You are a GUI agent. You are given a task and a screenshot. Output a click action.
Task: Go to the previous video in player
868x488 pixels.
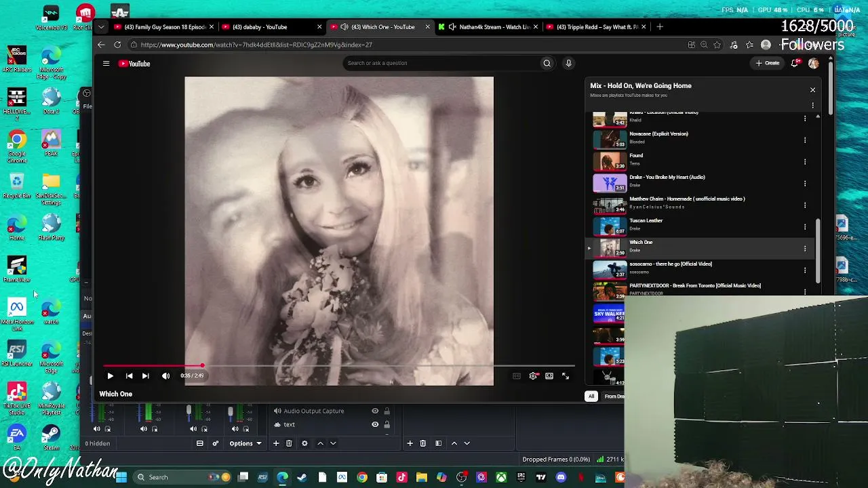pos(129,375)
